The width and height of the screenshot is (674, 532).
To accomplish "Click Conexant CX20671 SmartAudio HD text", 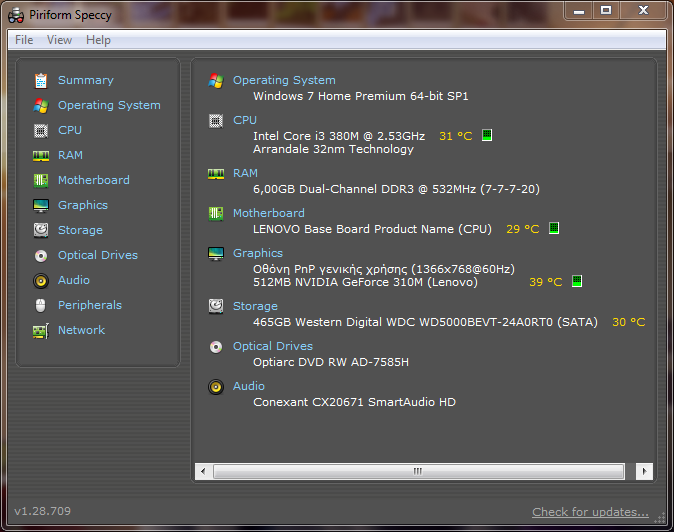I will [354, 402].
